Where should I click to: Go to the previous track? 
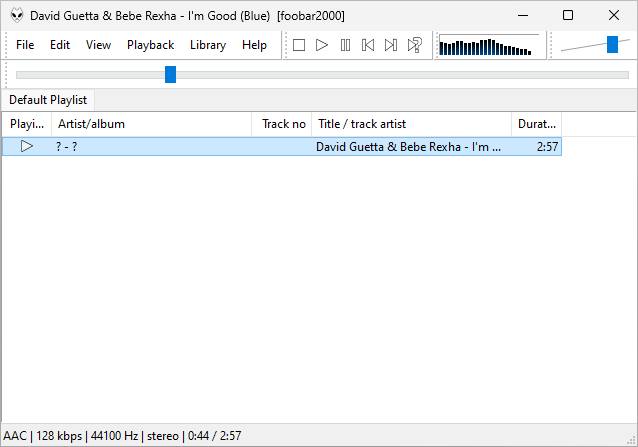368,45
